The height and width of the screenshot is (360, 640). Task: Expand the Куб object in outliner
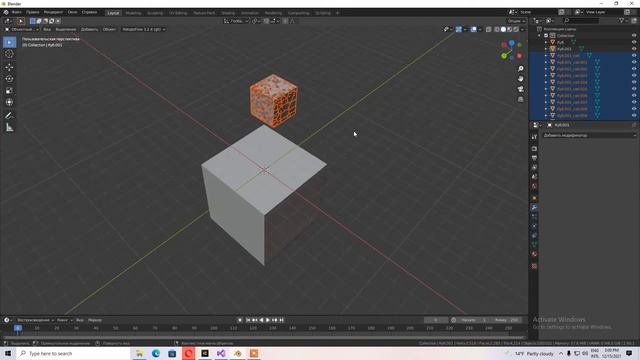click(x=546, y=42)
